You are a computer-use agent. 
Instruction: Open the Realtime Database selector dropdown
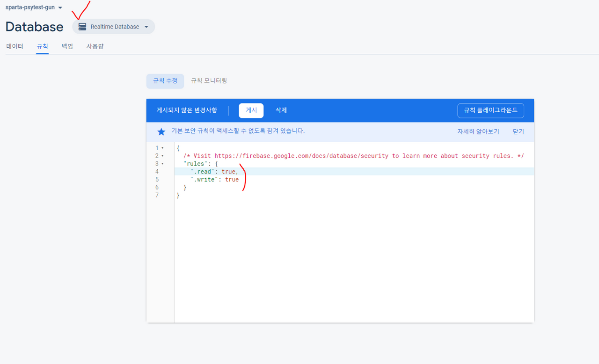click(x=113, y=27)
